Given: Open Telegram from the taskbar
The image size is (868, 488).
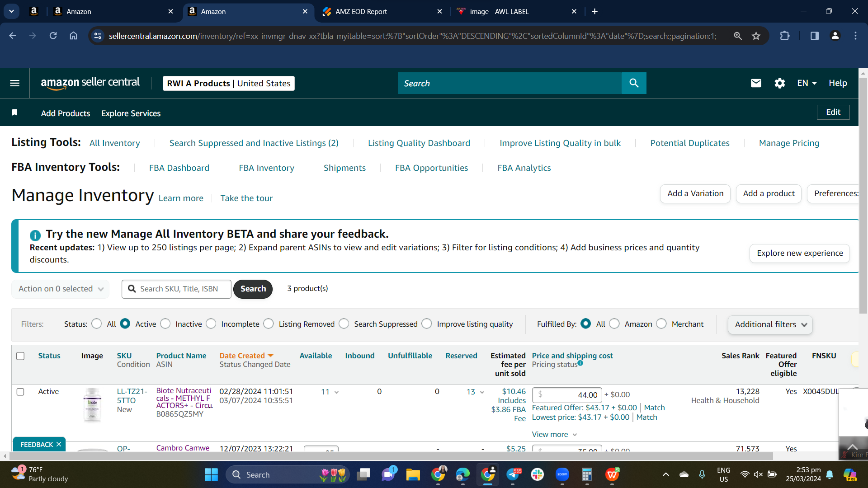Looking at the screenshot, I should point(513,474).
